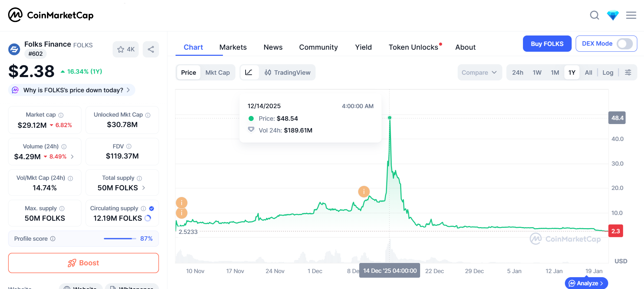Image resolution: width=644 pixels, height=289 pixels.
Task: Click the share icon next to watchlist
Action: pyautogui.click(x=151, y=49)
